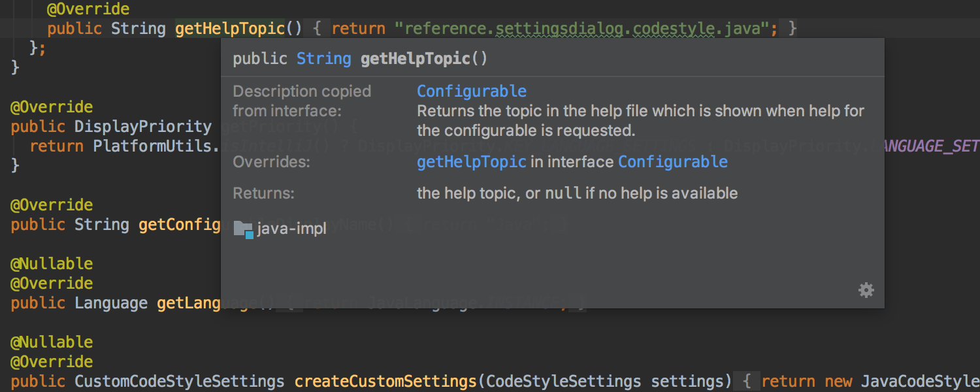Click CodeStyleSettings parameter type
The image size is (980, 392).
(564, 382)
